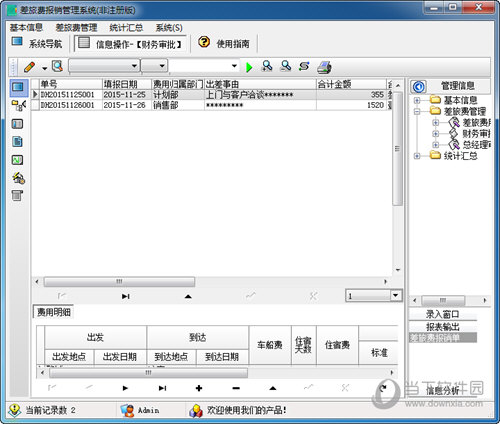The image size is (500, 424).
Task: Expand the 基本信息 tree node
Action: 417,100
